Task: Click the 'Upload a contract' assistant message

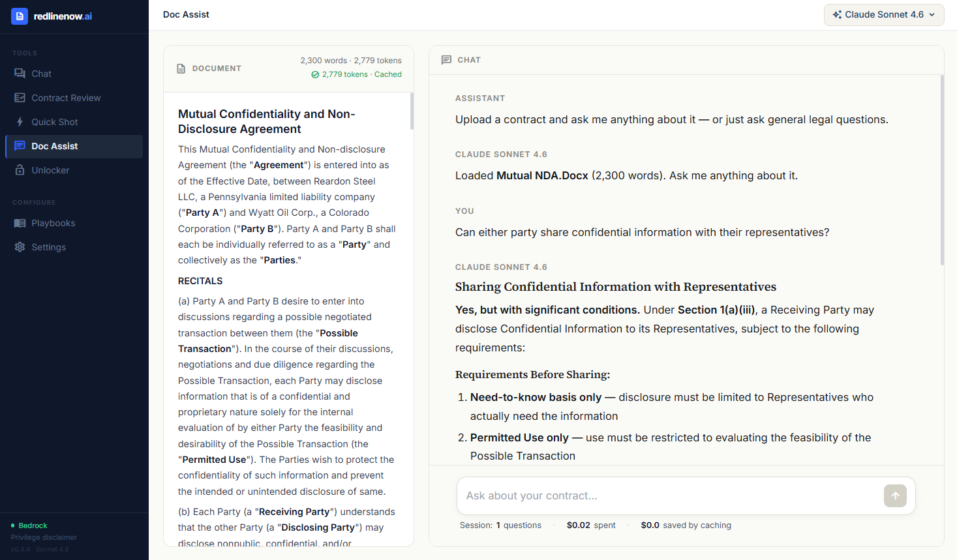Action: tap(672, 119)
